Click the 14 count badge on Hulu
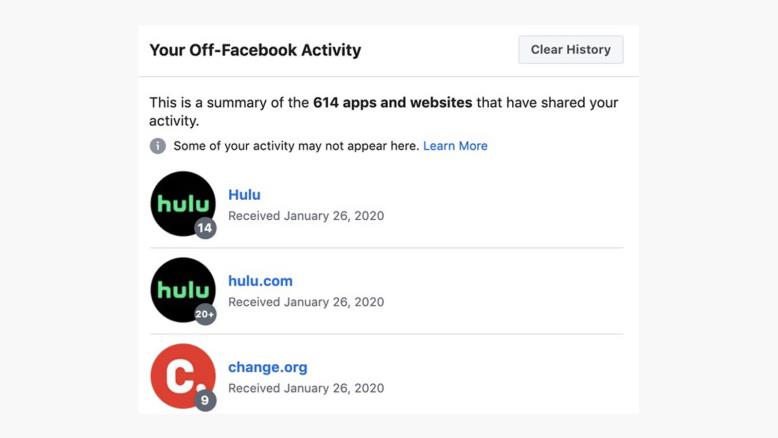 (x=205, y=228)
